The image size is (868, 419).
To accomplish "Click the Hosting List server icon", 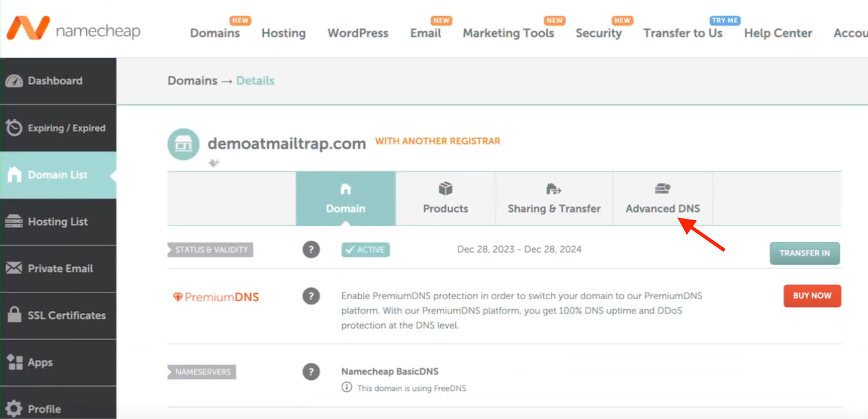I will pyautogui.click(x=14, y=221).
